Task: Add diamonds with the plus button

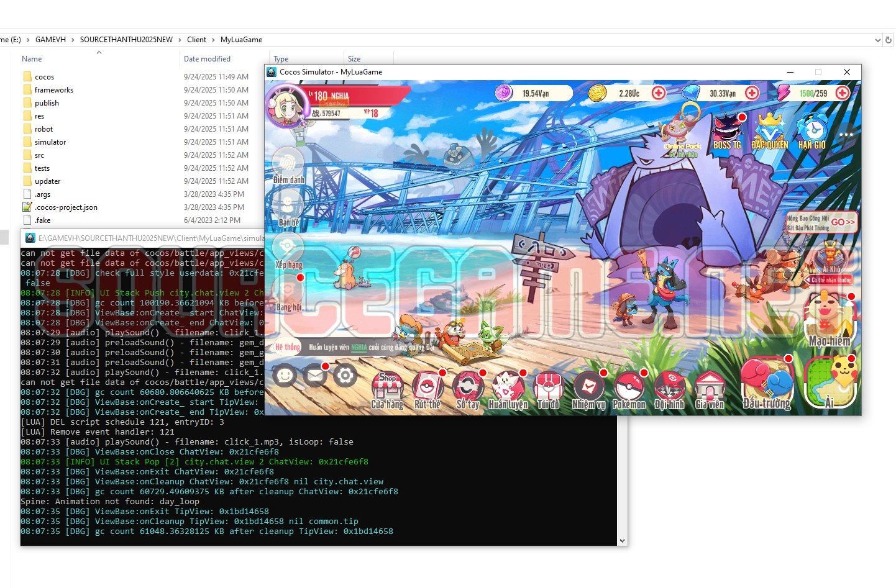Action: pos(752,93)
